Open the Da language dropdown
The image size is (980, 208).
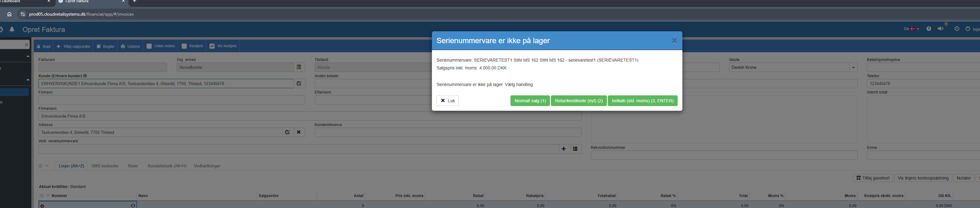point(911,29)
